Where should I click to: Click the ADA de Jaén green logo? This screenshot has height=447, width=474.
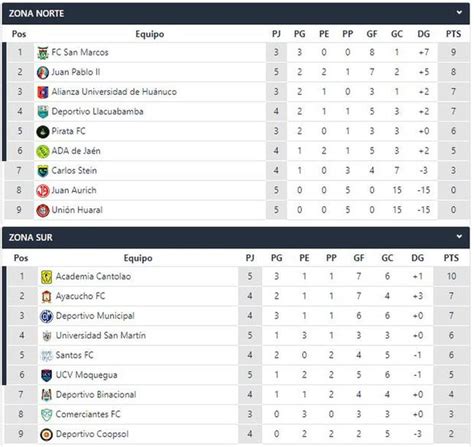[x=43, y=151]
